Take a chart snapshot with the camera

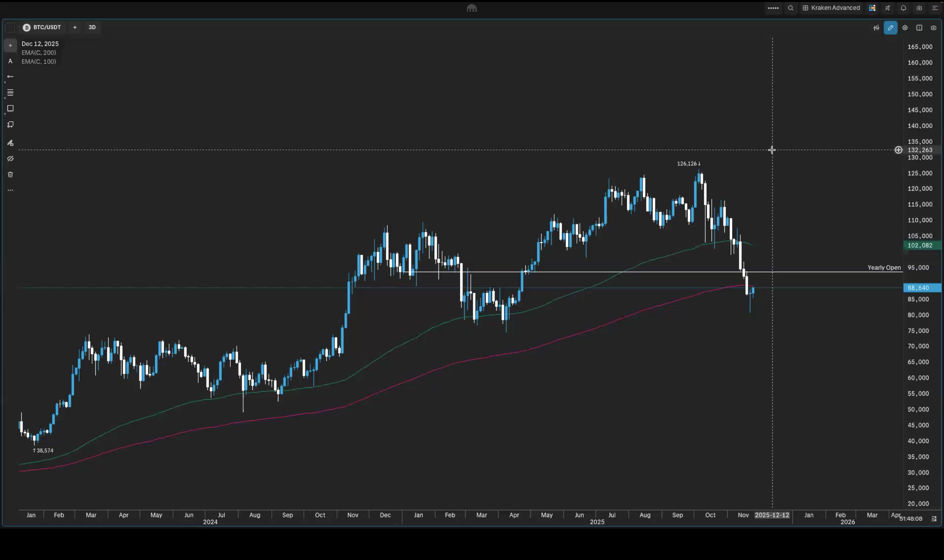coord(934,28)
